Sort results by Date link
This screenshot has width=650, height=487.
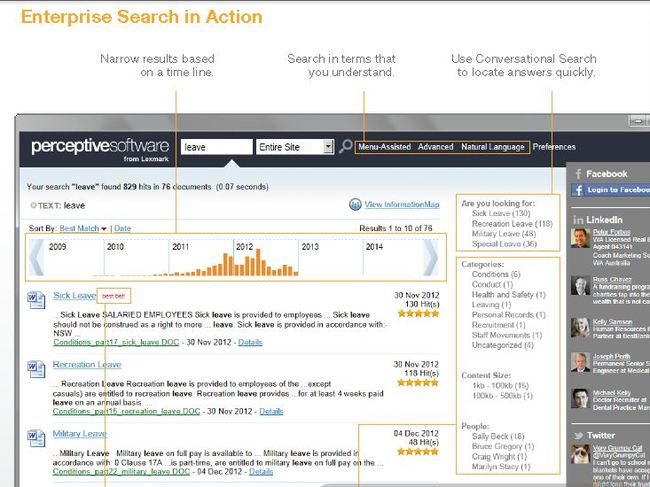(x=122, y=229)
